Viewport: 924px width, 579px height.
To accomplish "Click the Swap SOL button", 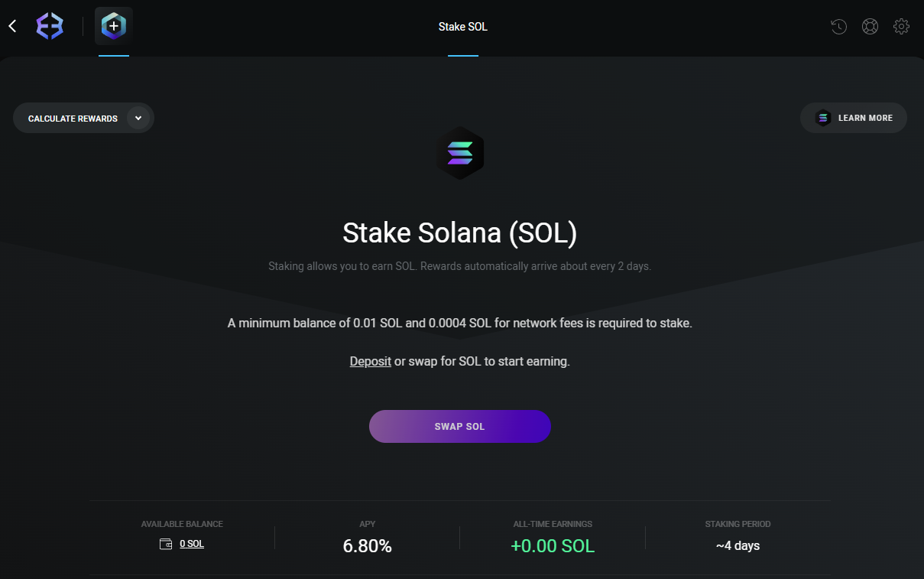I will [460, 426].
